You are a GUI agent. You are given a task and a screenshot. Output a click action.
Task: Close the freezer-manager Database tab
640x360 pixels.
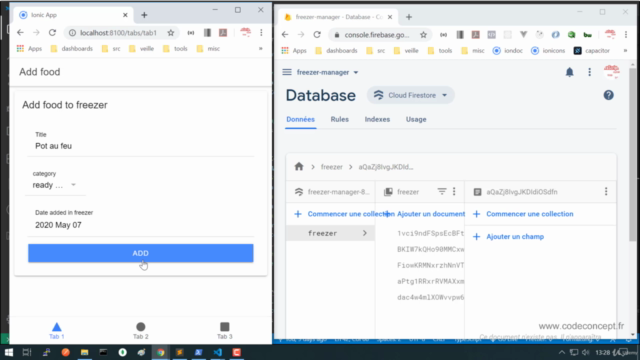click(390, 17)
